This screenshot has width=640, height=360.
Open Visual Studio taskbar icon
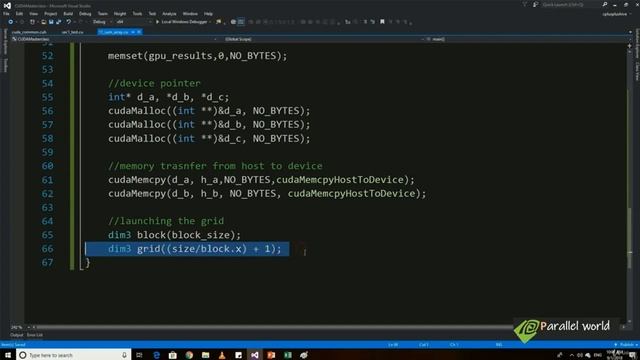[x=255, y=355]
